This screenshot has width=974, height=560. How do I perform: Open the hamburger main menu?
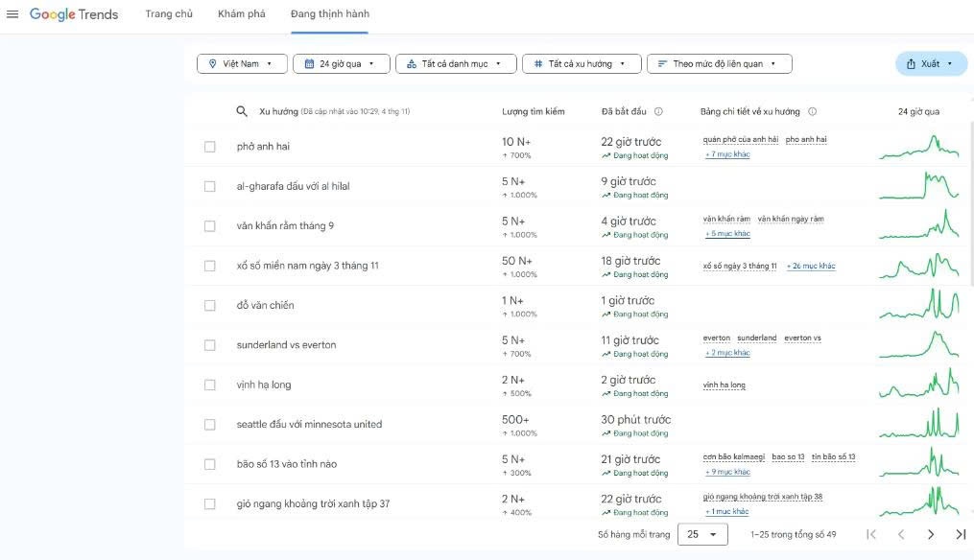point(12,14)
